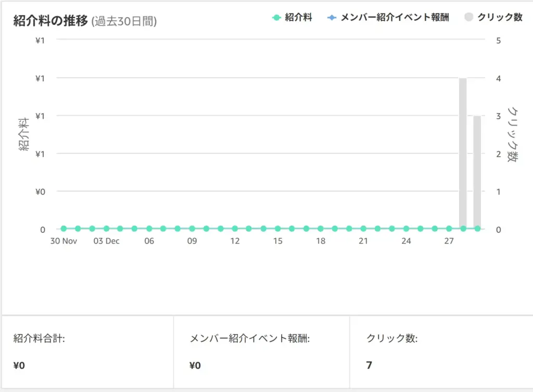
Task: Click the クリック数 total value 7
Action: pos(369,365)
